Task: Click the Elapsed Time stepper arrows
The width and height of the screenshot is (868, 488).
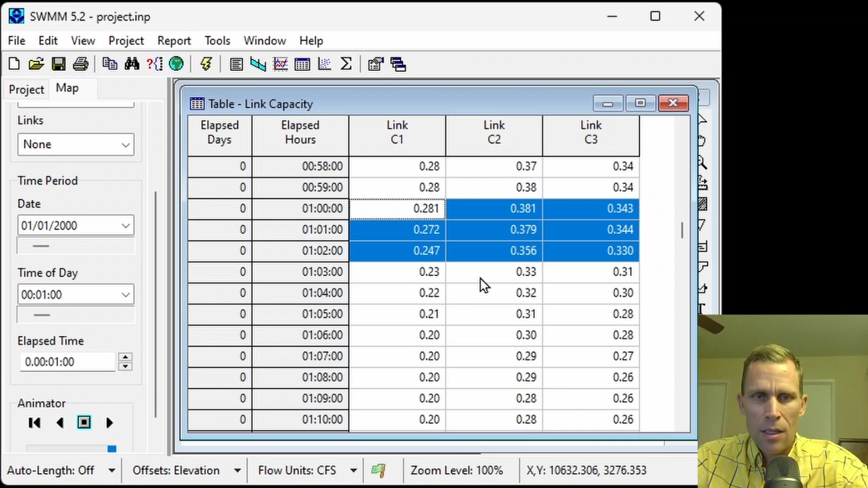Action: [x=125, y=362]
